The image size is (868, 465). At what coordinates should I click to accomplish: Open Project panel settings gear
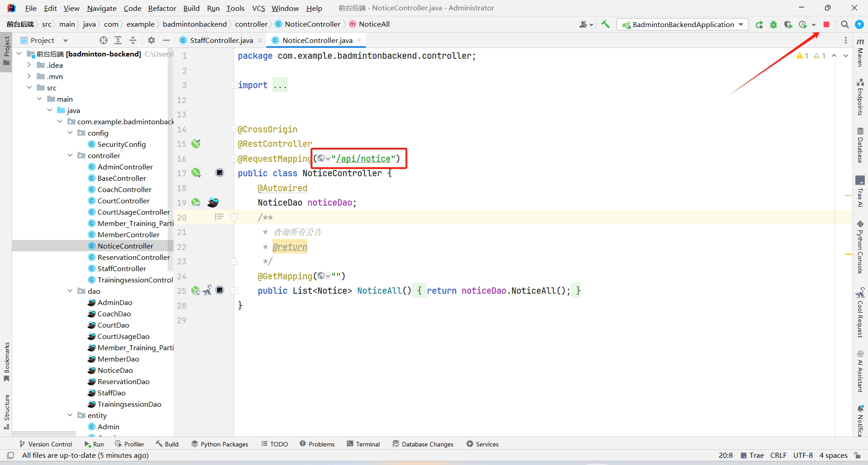coord(151,40)
